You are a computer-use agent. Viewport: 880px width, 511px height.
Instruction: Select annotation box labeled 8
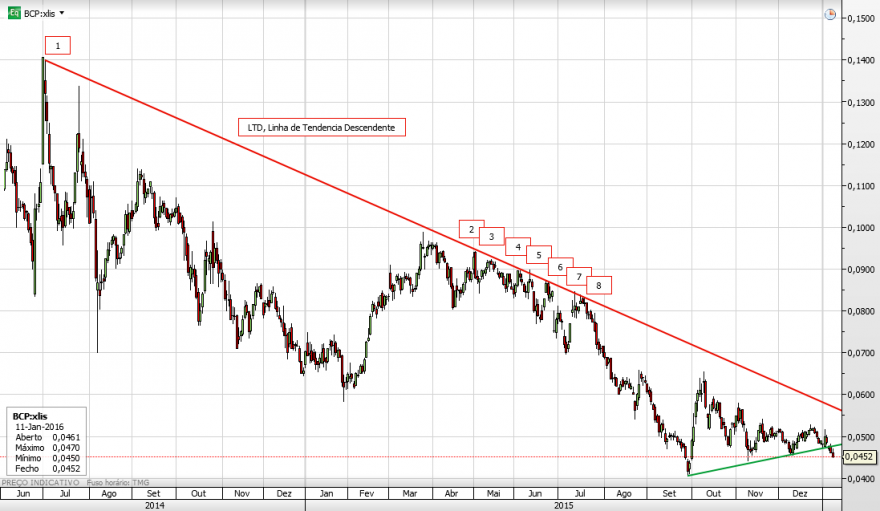[599, 286]
